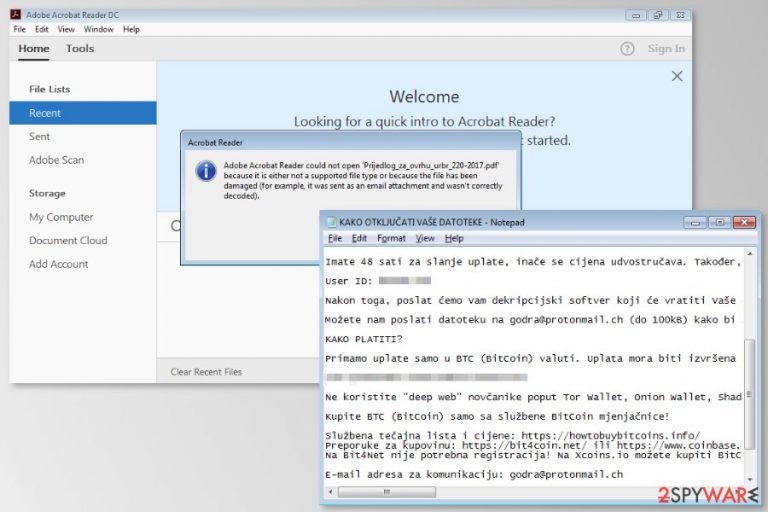This screenshot has height=512, width=768.
Task: Open the Window menu in Acrobat Reader
Action: [98, 29]
